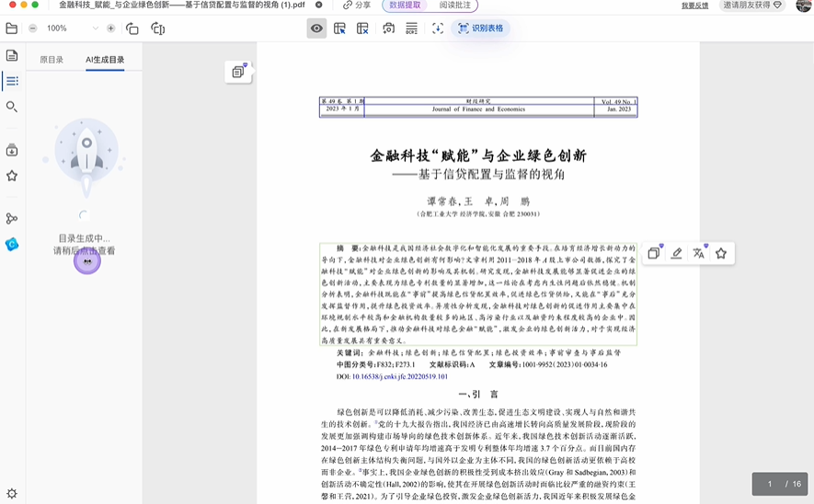Switch to the 原目录 tab
The height and width of the screenshot is (504, 814).
click(52, 60)
